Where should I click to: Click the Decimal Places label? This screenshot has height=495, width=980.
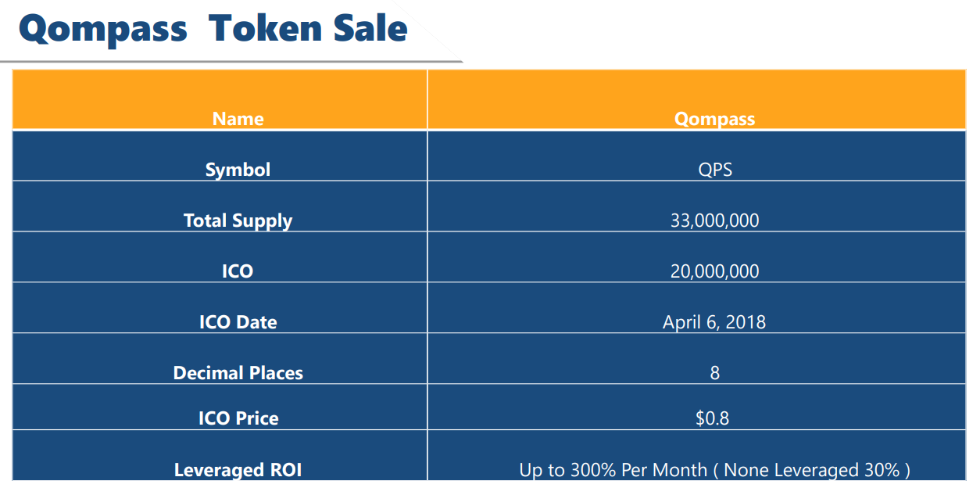coord(238,373)
